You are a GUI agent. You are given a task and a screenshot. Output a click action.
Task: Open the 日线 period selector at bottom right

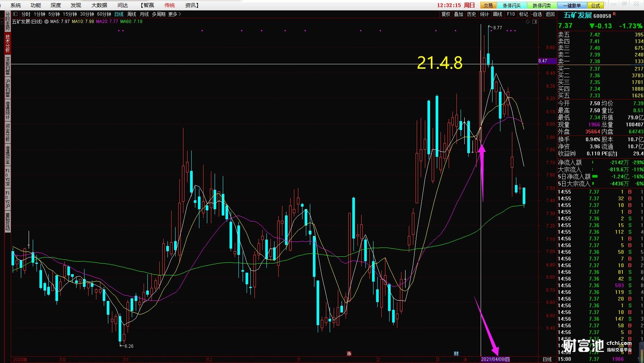[547, 359]
